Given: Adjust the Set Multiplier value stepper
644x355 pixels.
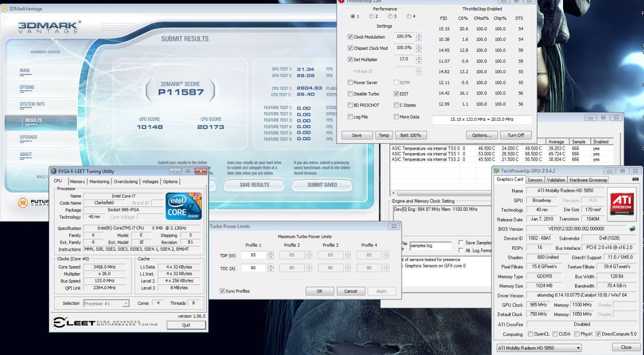Looking at the screenshot, I should pyautogui.click(x=419, y=59).
